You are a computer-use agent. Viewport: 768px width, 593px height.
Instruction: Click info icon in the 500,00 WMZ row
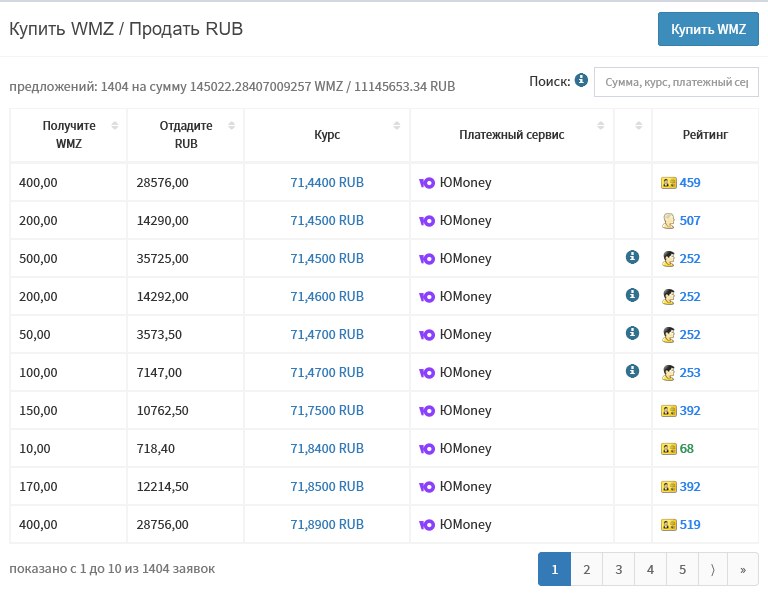tap(632, 257)
